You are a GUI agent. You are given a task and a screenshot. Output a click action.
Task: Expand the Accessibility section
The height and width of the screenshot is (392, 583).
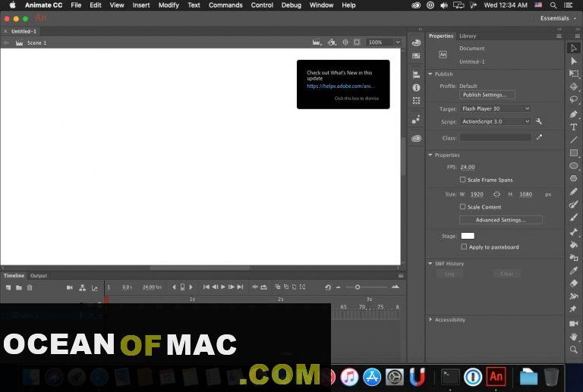point(430,320)
